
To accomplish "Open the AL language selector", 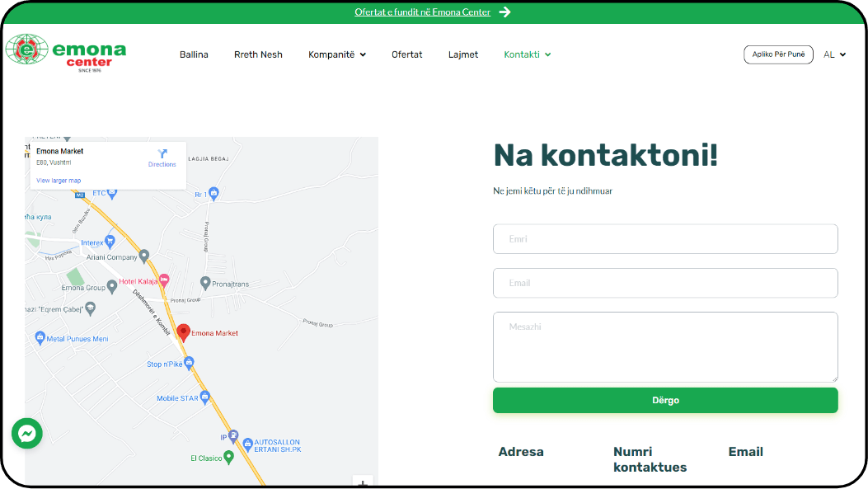I will (x=834, y=54).
